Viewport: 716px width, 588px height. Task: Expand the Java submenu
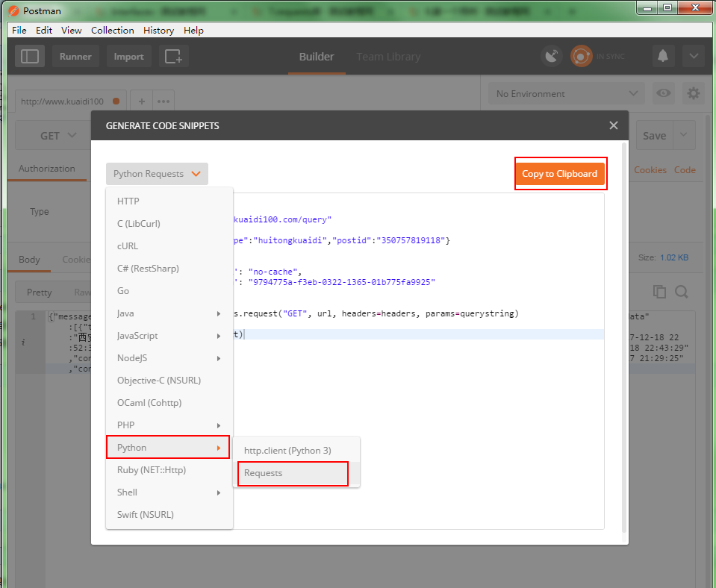point(169,313)
